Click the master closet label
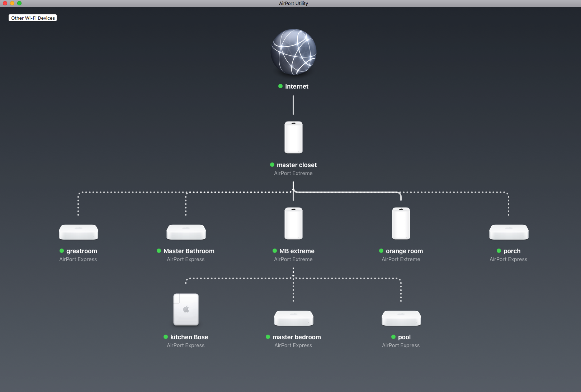The height and width of the screenshot is (392, 581). click(x=297, y=165)
